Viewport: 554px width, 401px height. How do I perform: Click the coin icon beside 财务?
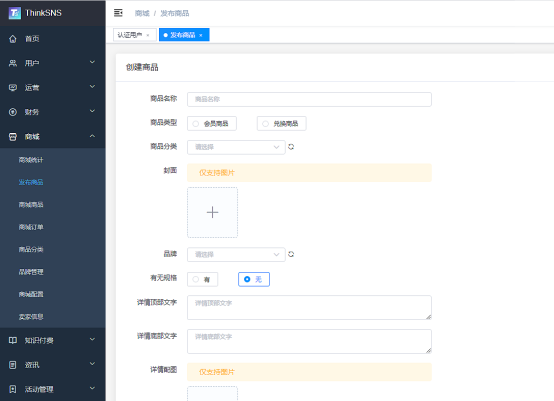point(13,112)
